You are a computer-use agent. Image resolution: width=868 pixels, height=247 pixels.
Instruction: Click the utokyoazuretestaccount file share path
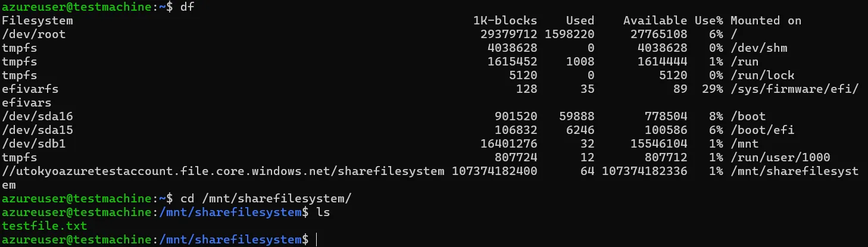[223, 171]
